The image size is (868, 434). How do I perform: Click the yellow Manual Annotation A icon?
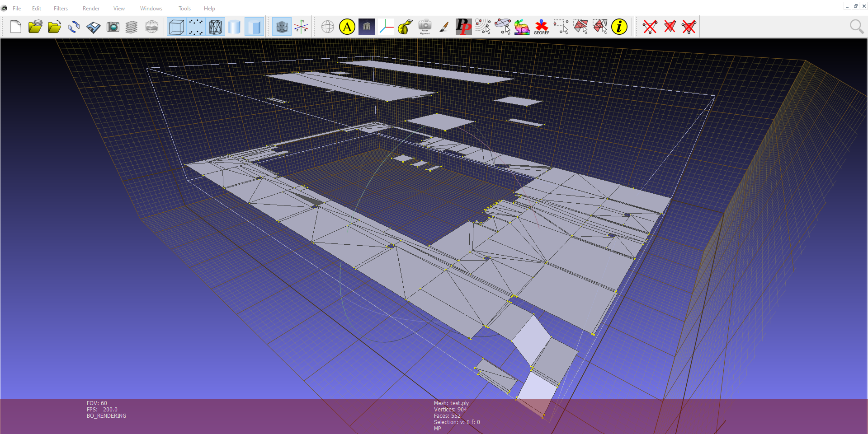pyautogui.click(x=347, y=27)
